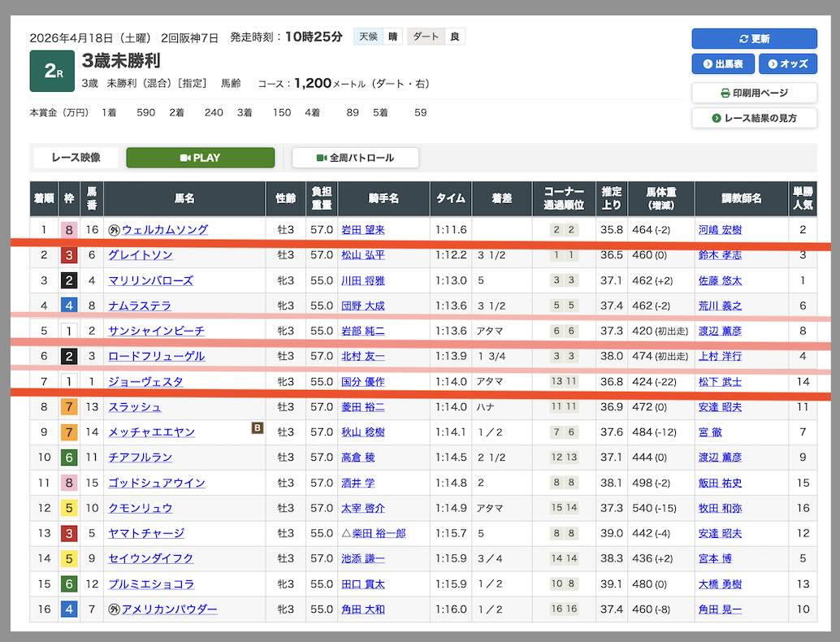Open jockey 池添 謙一 profile
This screenshot has width=840, height=642.
[x=363, y=559]
